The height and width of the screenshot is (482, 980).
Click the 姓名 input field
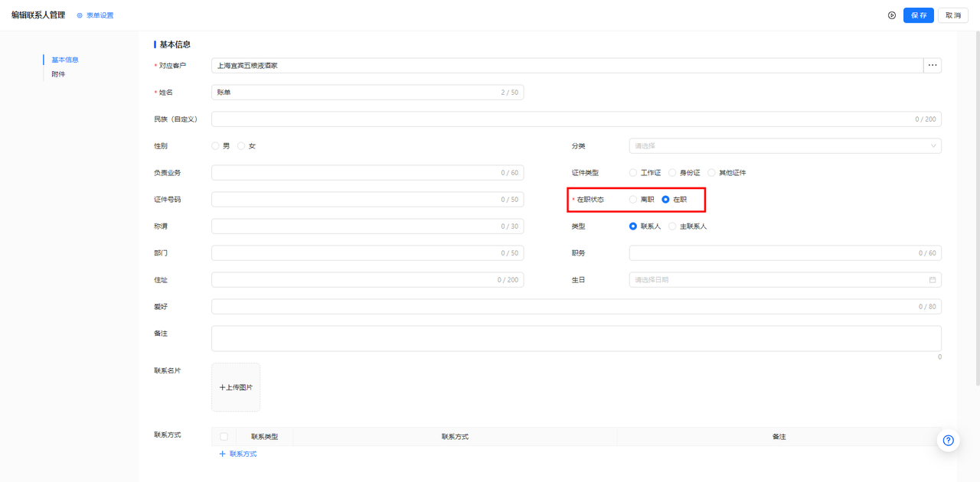[367, 93]
